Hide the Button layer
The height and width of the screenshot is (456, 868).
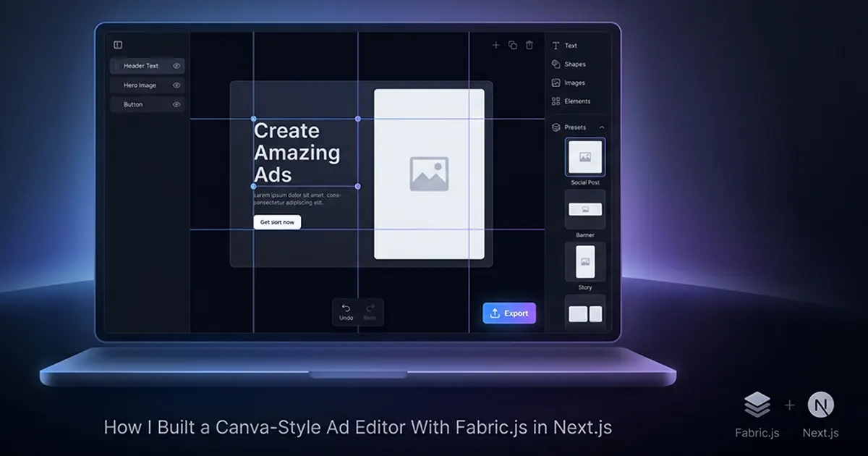point(176,104)
